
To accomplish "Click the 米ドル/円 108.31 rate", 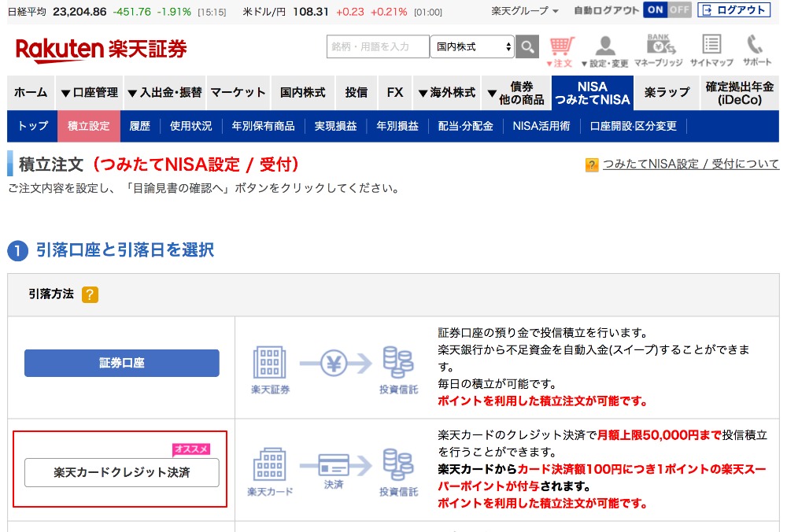I will coord(310,12).
